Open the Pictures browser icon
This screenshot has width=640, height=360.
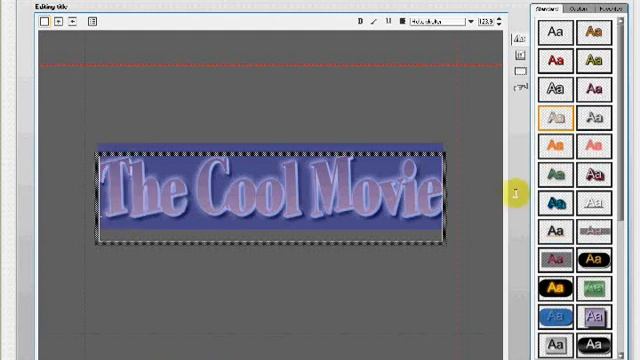click(520, 71)
